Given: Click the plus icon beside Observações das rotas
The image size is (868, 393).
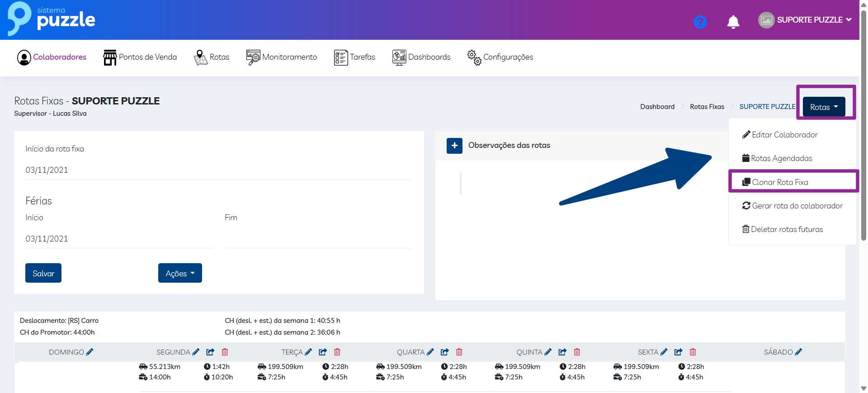Looking at the screenshot, I should [x=454, y=146].
